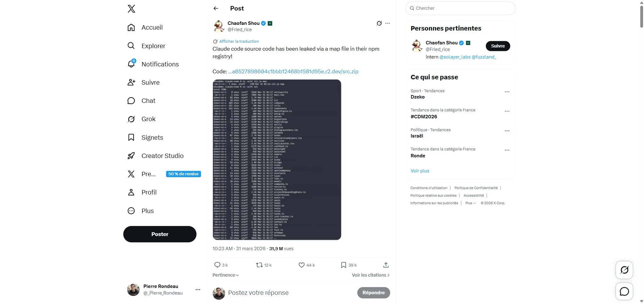Open options for the Dzeko trending topic
644x304 pixels.
(507, 92)
